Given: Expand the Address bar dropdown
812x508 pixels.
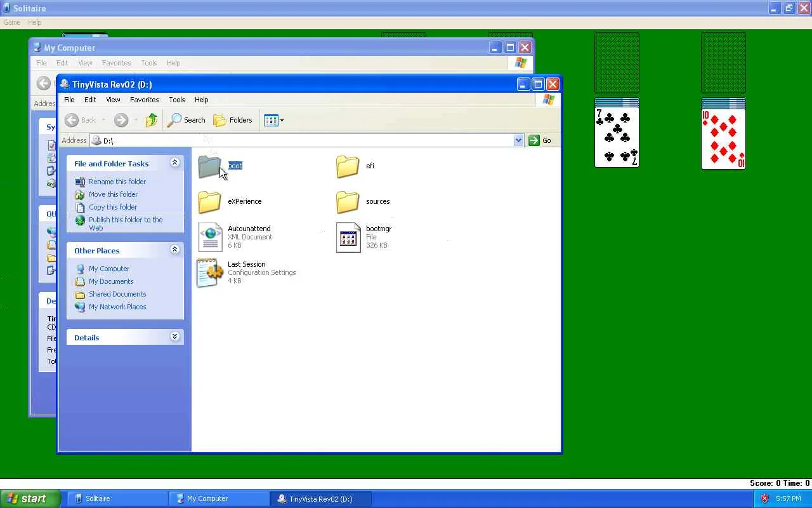Looking at the screenshot, I should (518, 140).
